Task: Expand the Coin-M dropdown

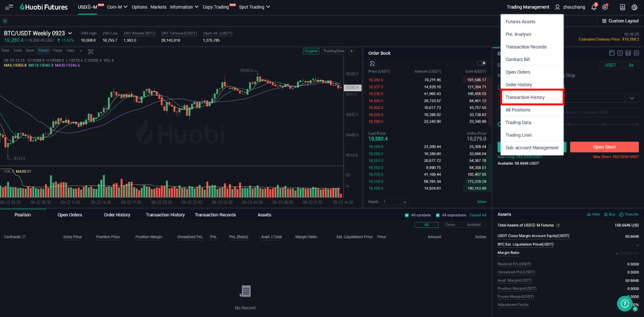Action: pyautogui.click(x=117, y=7)
